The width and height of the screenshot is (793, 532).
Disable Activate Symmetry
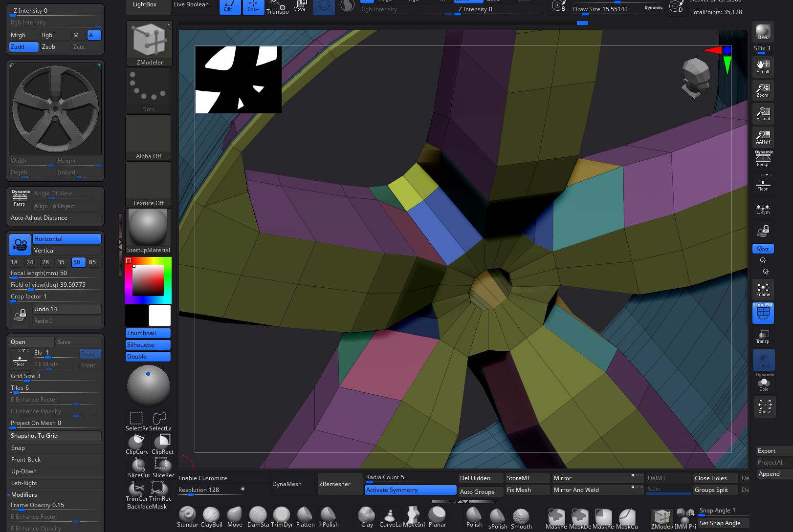410,490
